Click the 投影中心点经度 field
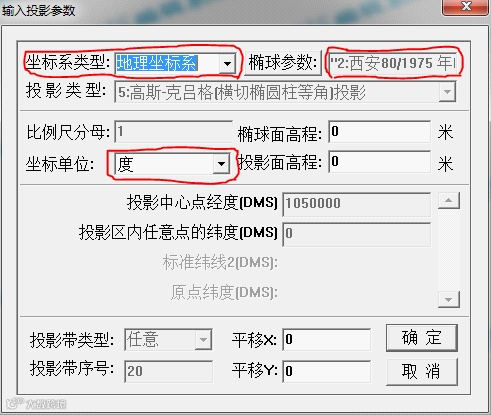Image resolution: width=491 pixels, height=415 pixels. [356, 204]
